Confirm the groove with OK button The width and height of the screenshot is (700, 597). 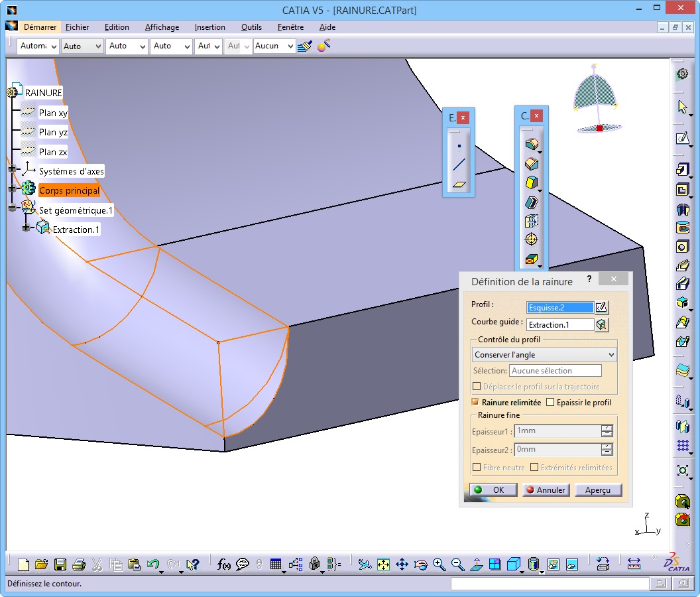493,490
